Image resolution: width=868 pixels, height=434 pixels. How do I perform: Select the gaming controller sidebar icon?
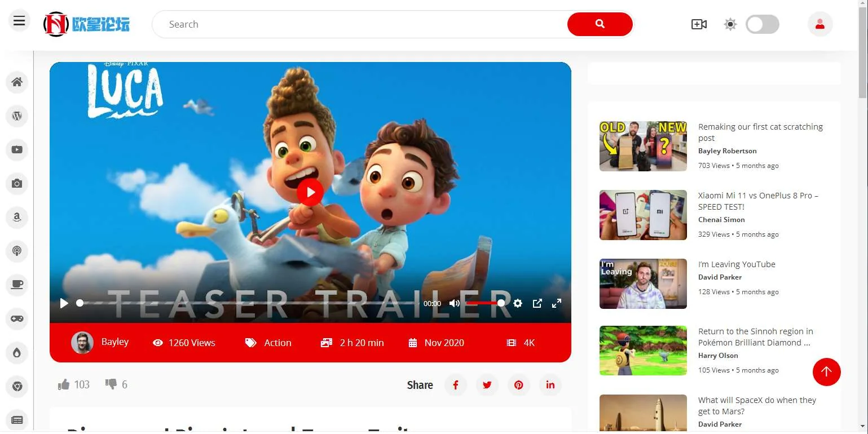pyautogui.click(x=17, y=318)
